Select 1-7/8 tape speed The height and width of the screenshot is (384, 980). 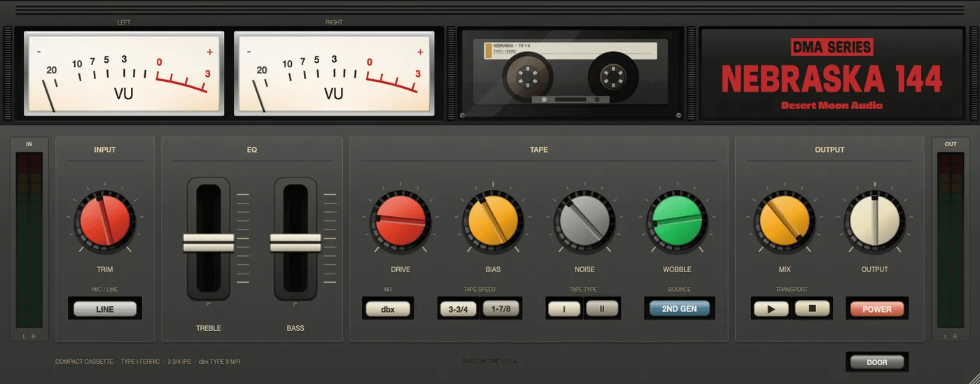500,309
